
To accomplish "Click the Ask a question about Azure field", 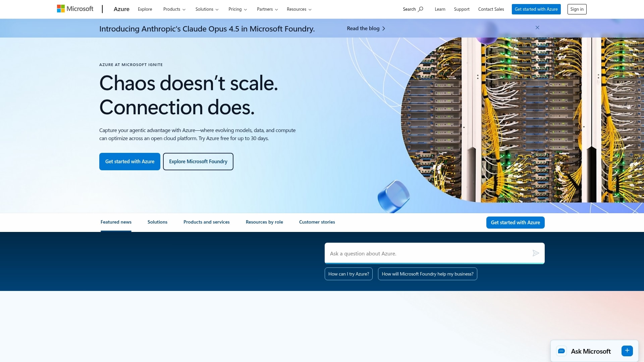I will click(426, 253).
